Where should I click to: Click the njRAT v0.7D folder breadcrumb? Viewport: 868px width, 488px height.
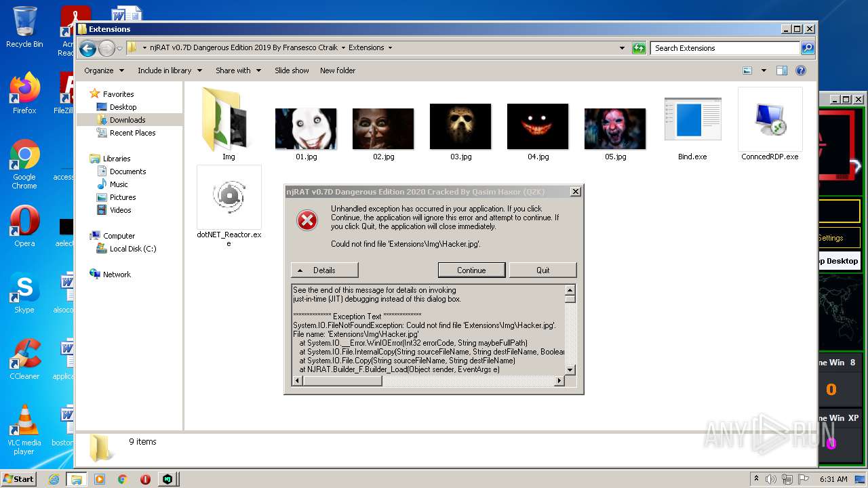244,47
